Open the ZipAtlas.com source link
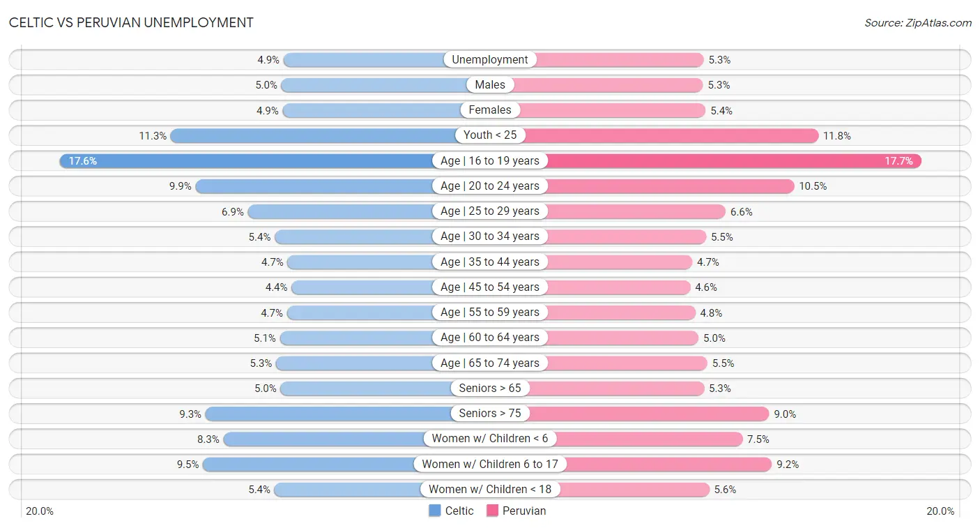This screenshot has height=528, width=980. click(x=918, y=22)
